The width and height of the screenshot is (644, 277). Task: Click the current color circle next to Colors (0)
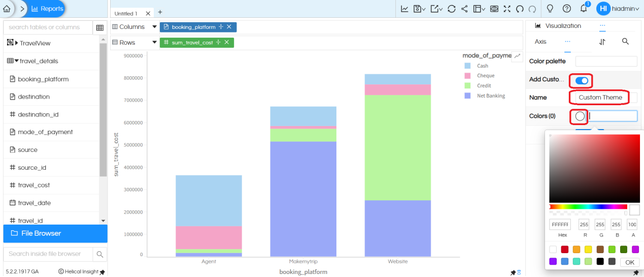[580, 116]
